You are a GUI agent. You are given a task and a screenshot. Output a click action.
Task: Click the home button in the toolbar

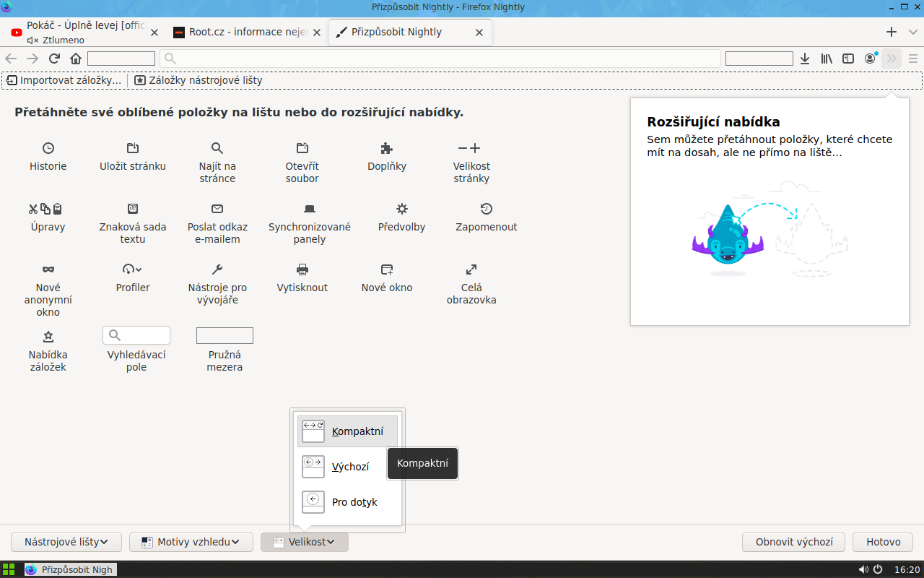(76, 59)
